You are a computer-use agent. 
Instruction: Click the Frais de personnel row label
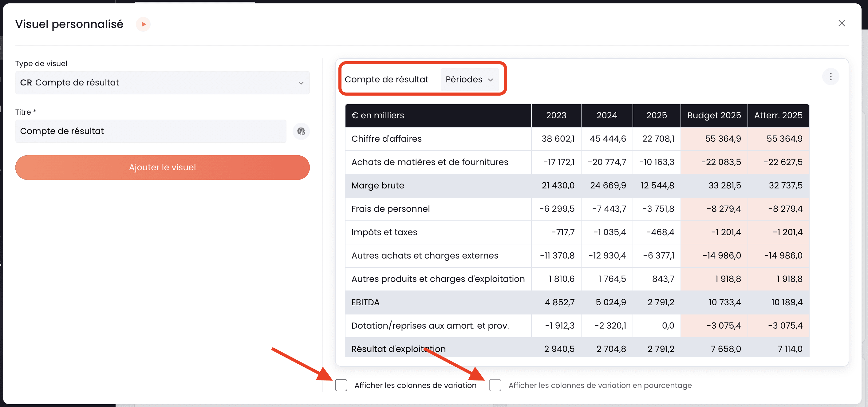tap(391, 209)
